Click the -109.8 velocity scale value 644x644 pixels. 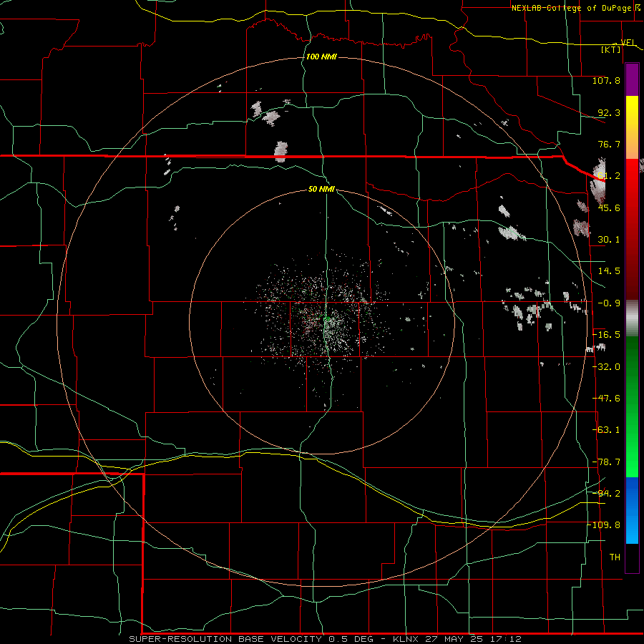click(604, 525)
